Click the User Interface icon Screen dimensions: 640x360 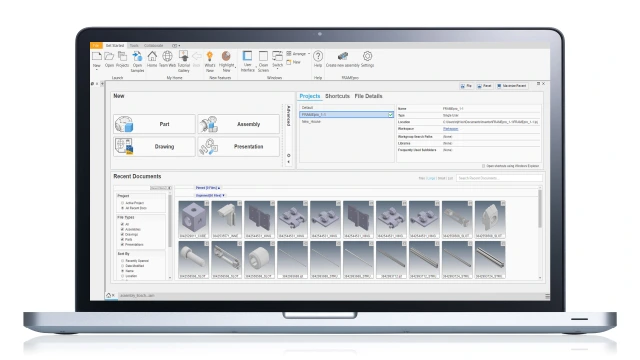tap(247, 56)
